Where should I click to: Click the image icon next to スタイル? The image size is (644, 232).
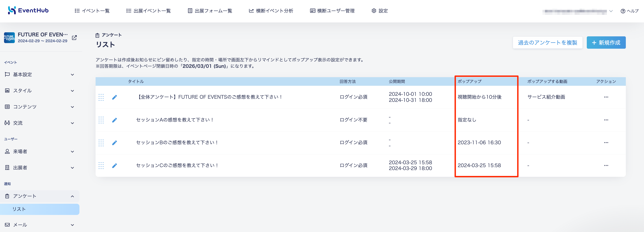7,90
